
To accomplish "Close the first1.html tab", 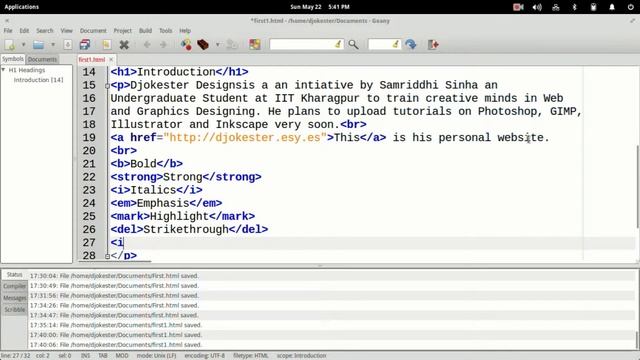I will point(111,60).
